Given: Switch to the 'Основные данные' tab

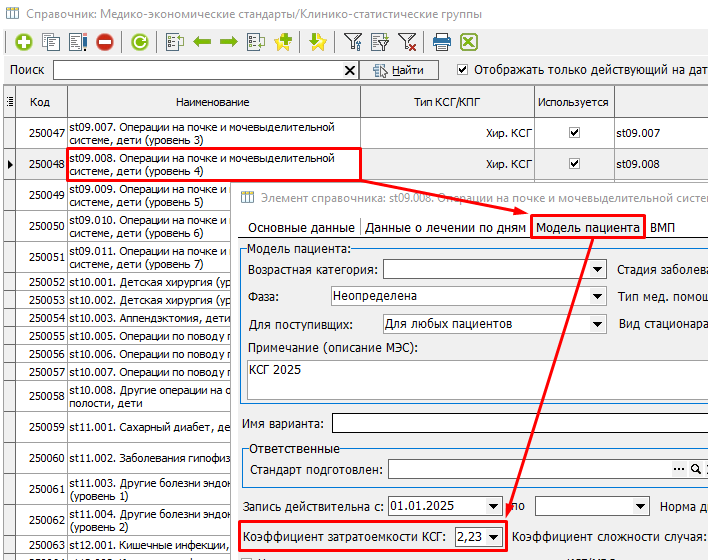Looking at the screenshot, I should coord(301,228).
